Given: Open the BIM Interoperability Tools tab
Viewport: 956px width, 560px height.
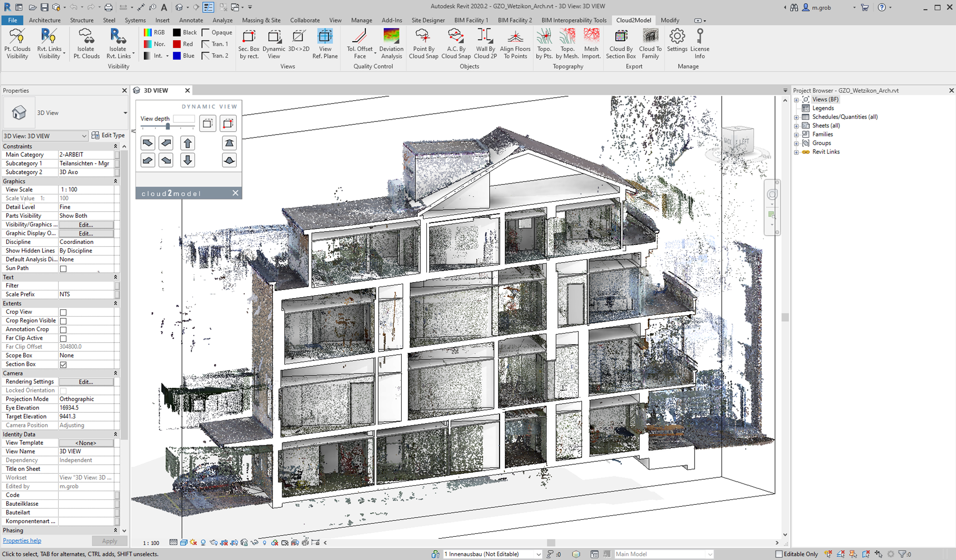Looking at the screenshot, I should coord(574,20).
